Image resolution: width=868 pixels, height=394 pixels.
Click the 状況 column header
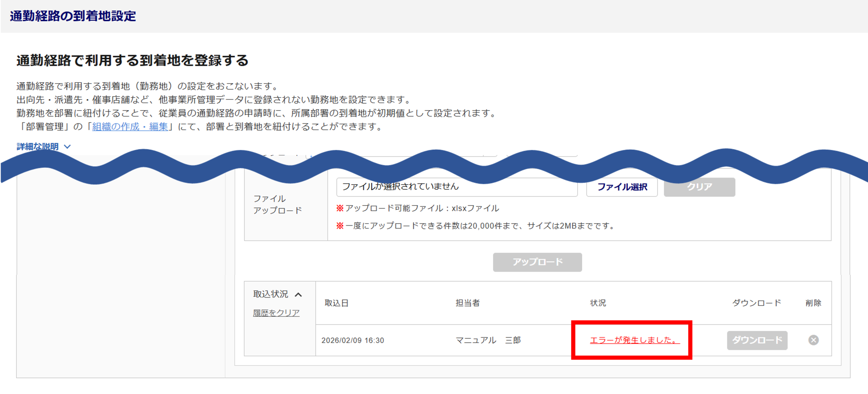598,303
